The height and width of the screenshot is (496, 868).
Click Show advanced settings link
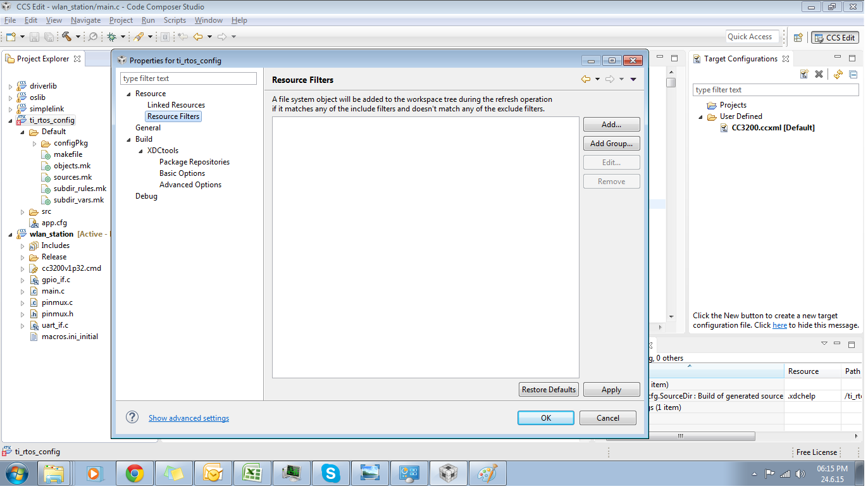[189, 418]
